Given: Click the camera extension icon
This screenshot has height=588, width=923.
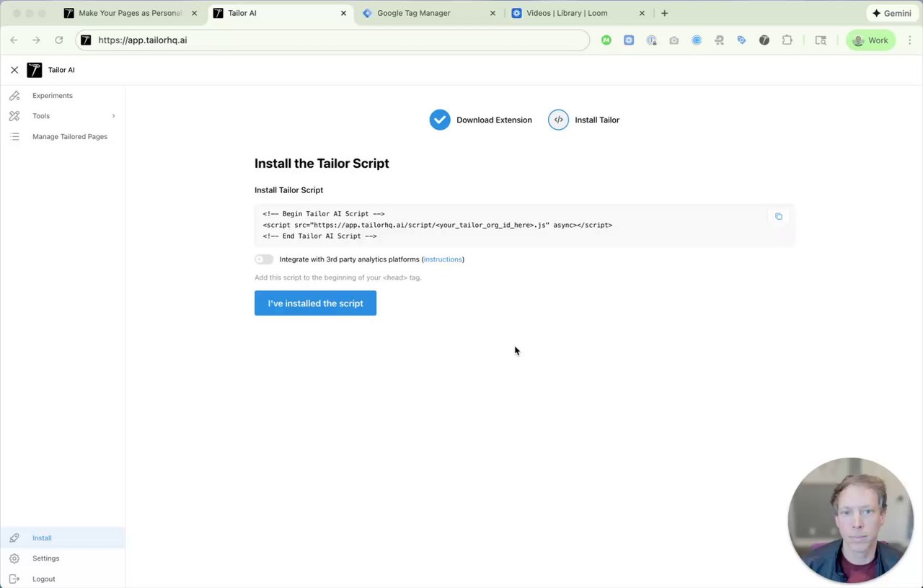Looking at the screenshot, I should 674,40.
